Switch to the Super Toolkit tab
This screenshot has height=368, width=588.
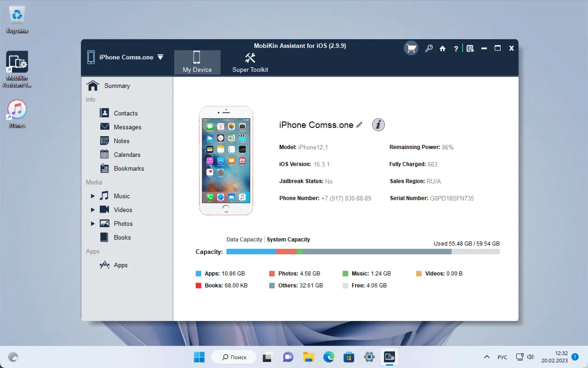point(250,62)
